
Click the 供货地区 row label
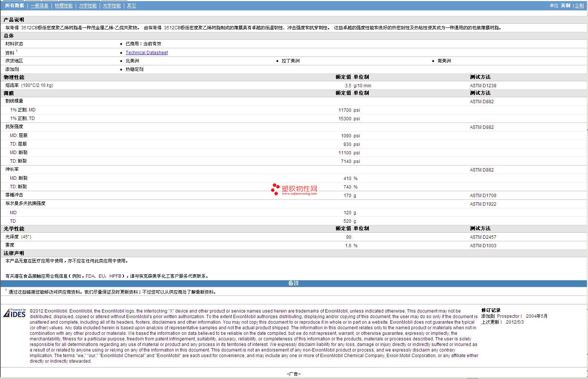click(x=14, y=61)
